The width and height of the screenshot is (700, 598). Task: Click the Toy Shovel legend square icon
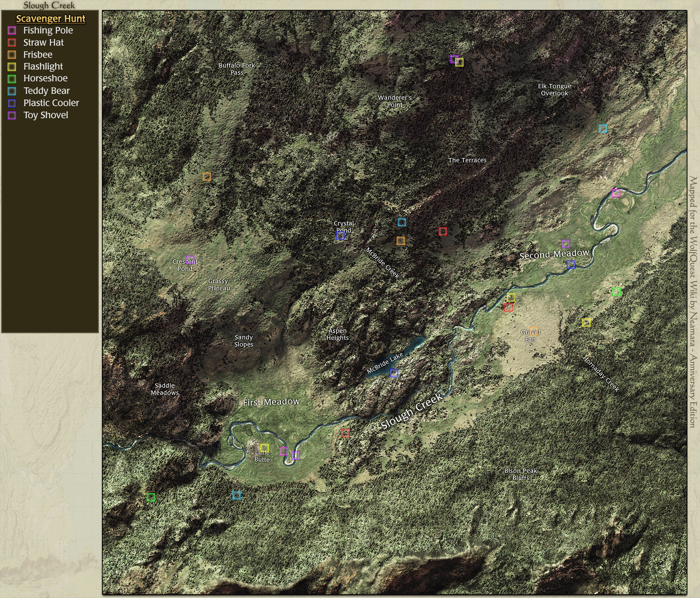(x=12, y=115)
